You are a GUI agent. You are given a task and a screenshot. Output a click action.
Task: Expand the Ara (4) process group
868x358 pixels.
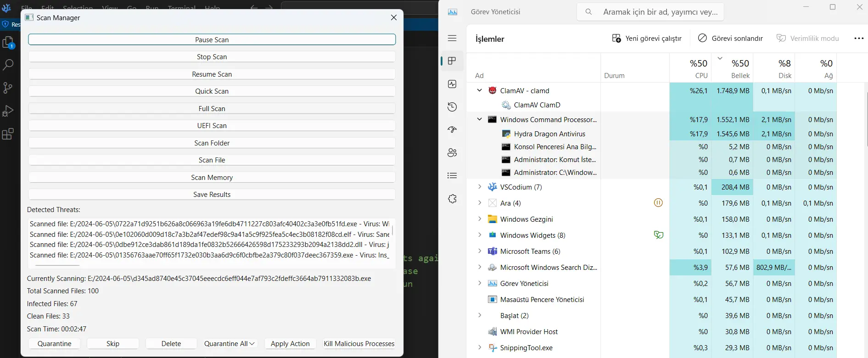pyautogui.click(x=480, y=203)
